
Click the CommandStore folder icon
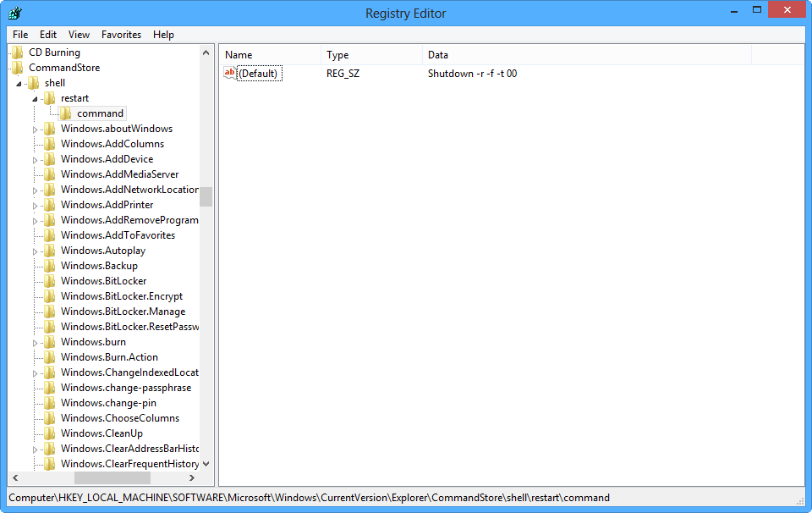[18, 68]
